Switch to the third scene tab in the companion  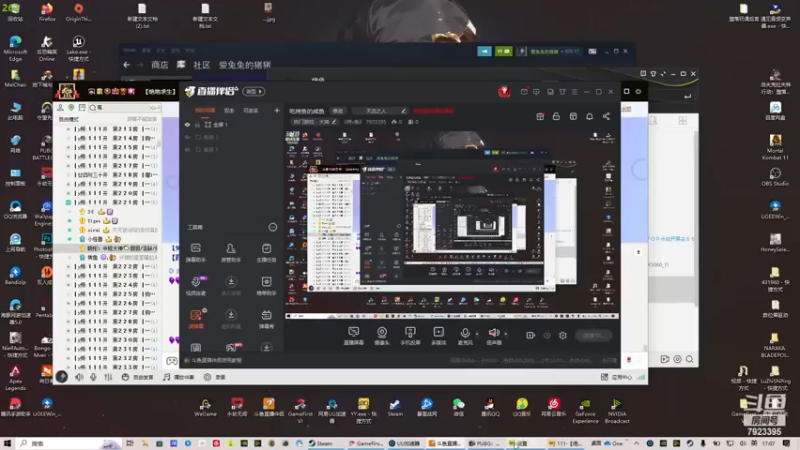(x=251, y=110)
